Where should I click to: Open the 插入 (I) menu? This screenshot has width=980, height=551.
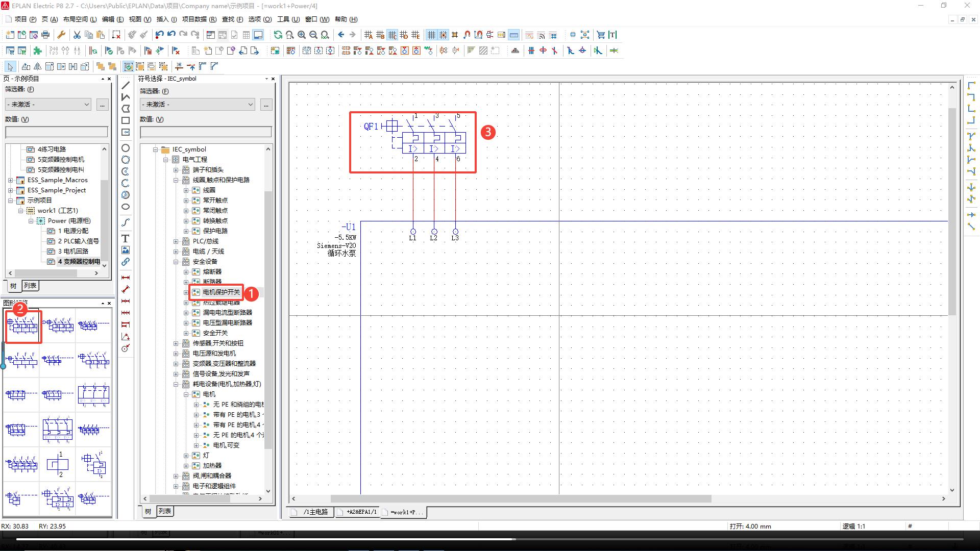point(166,19)
